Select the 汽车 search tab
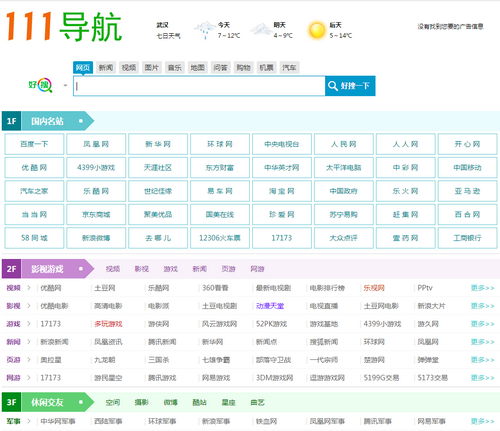 pos(289,68)
